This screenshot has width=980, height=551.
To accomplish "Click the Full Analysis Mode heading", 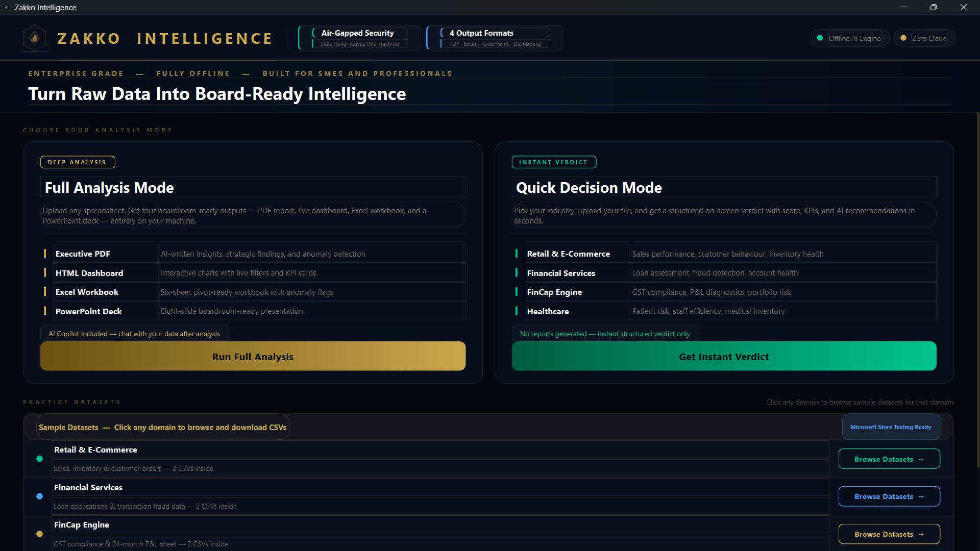I will coord(109,187).
